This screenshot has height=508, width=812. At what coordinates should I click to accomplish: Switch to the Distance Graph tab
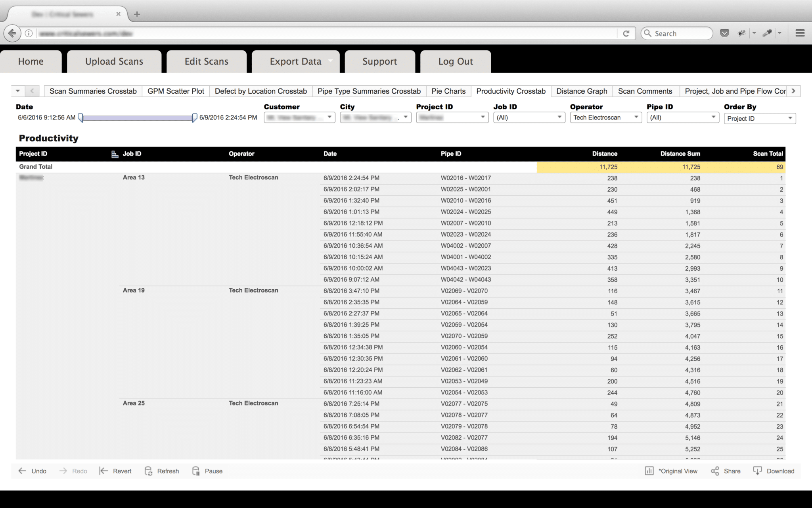point(581,91)
